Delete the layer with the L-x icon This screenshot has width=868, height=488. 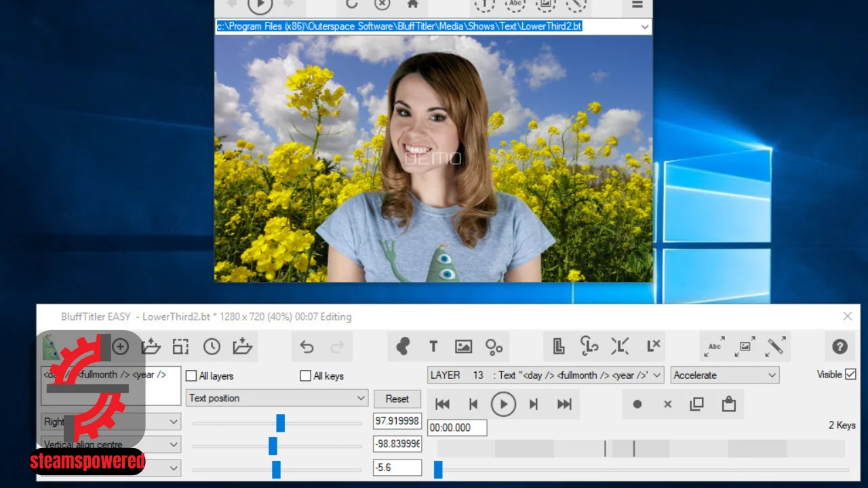click(x=653, y=346)
